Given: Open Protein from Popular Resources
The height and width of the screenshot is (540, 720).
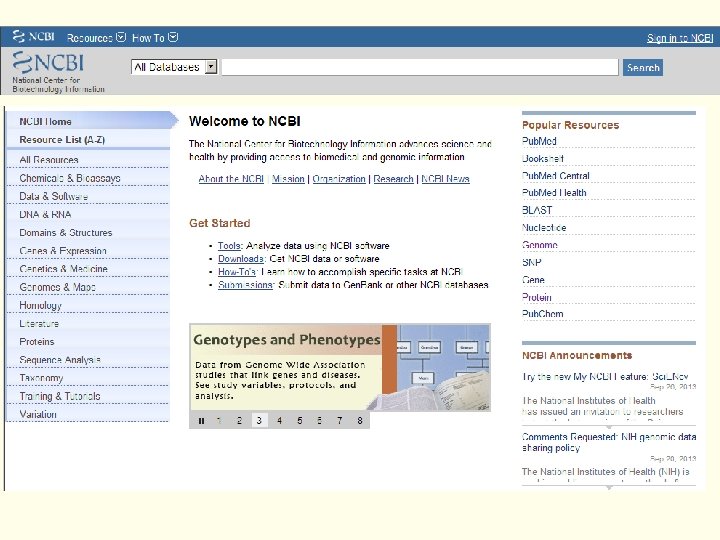Looking at the screenshot, I should pyautogui.click(x=537, y=298).
